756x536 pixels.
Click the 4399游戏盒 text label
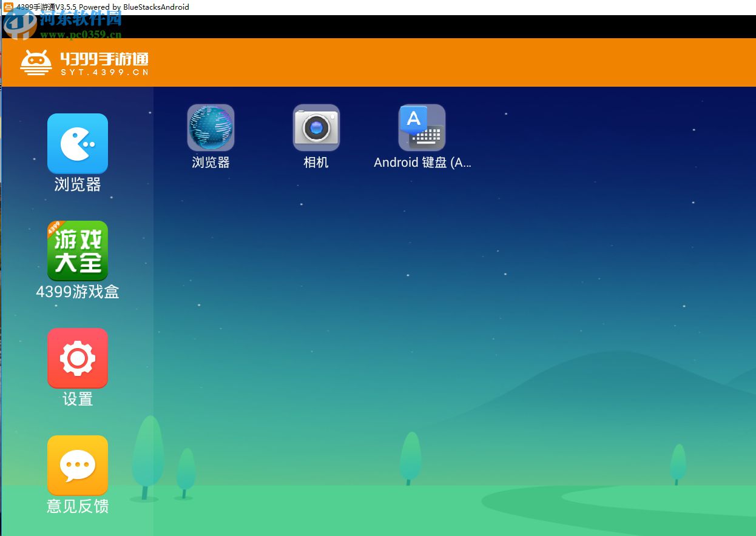[78, 292]
